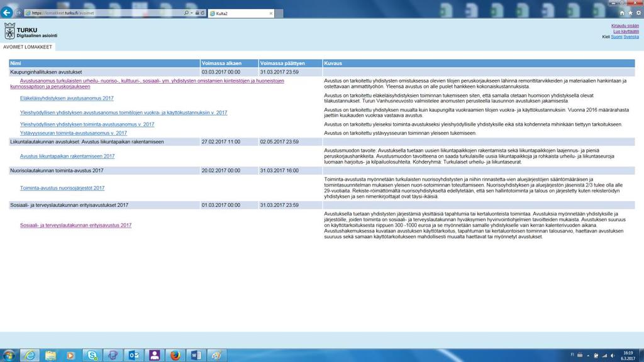644x362 pixels.
Task: Click the refresh icon in address bar
Action: 203,13
